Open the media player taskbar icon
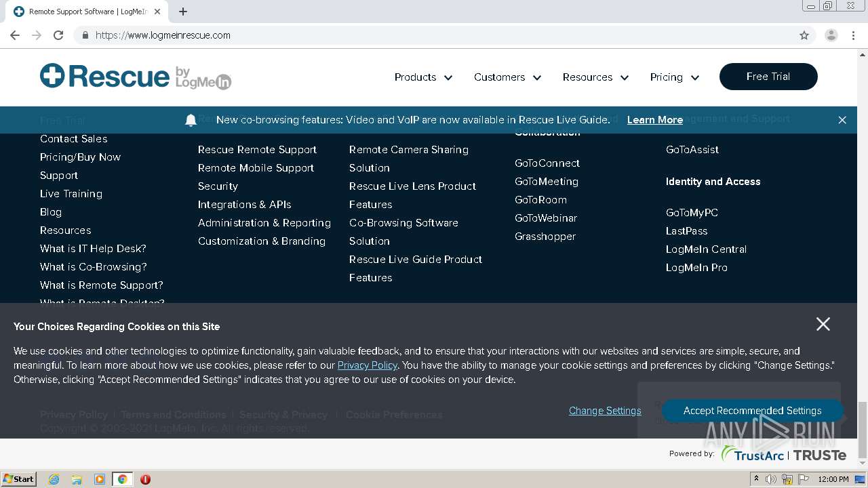The height and width of the screenshot is (488, 868). click(x=100, y=479)
